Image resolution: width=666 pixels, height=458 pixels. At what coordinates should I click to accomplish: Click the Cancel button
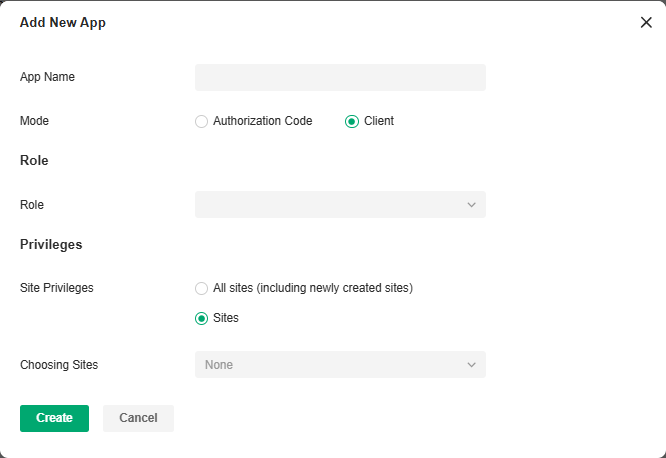(x=138, y=418)
